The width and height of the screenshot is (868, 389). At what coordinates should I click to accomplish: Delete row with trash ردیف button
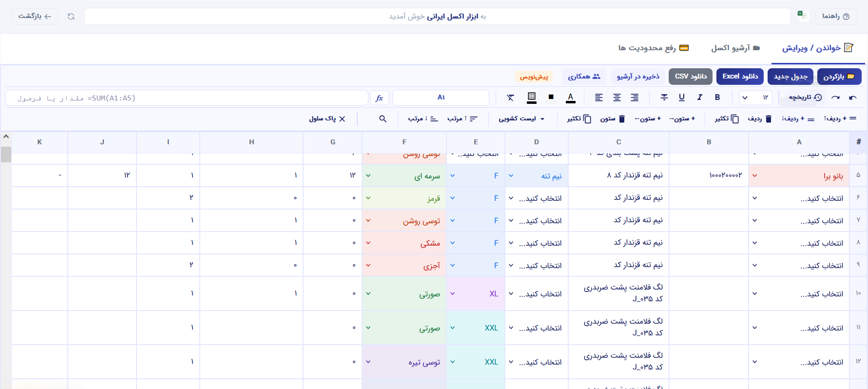point(760,118)
